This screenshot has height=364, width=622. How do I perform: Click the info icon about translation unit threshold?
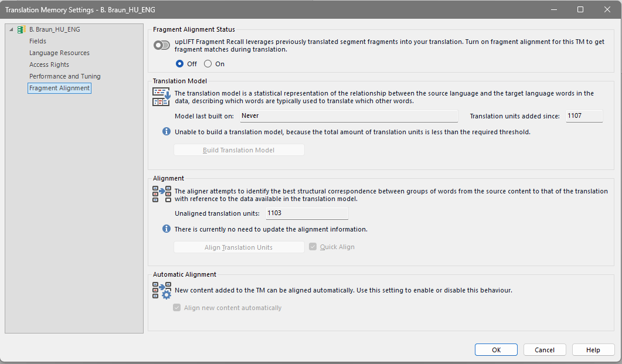[x=166, y=131]
